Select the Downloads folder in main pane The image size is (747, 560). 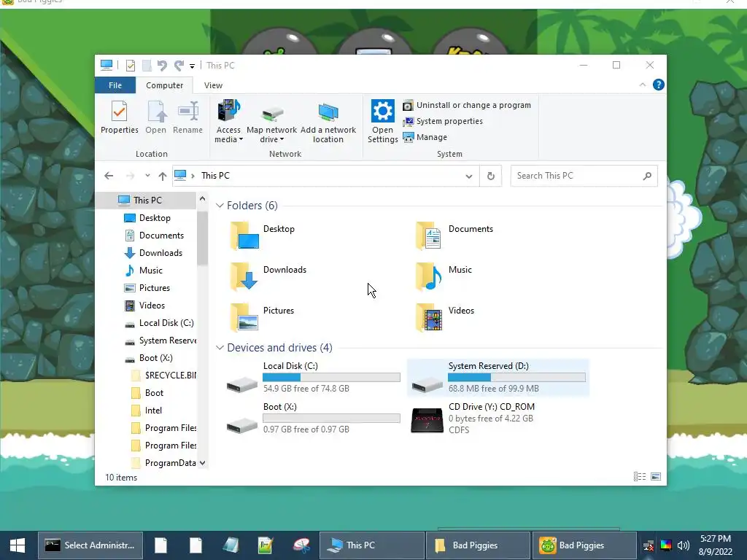[x=268, y=276]
